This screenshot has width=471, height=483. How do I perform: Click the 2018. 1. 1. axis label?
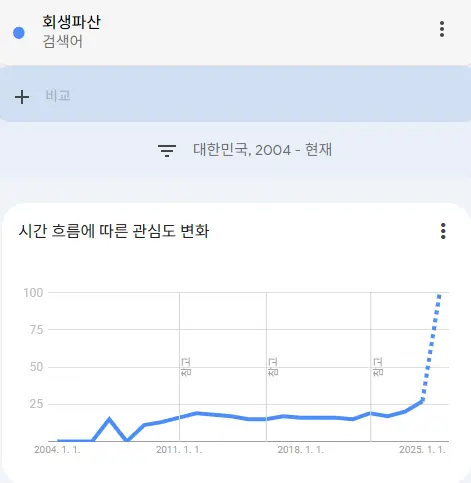(301, 450)
